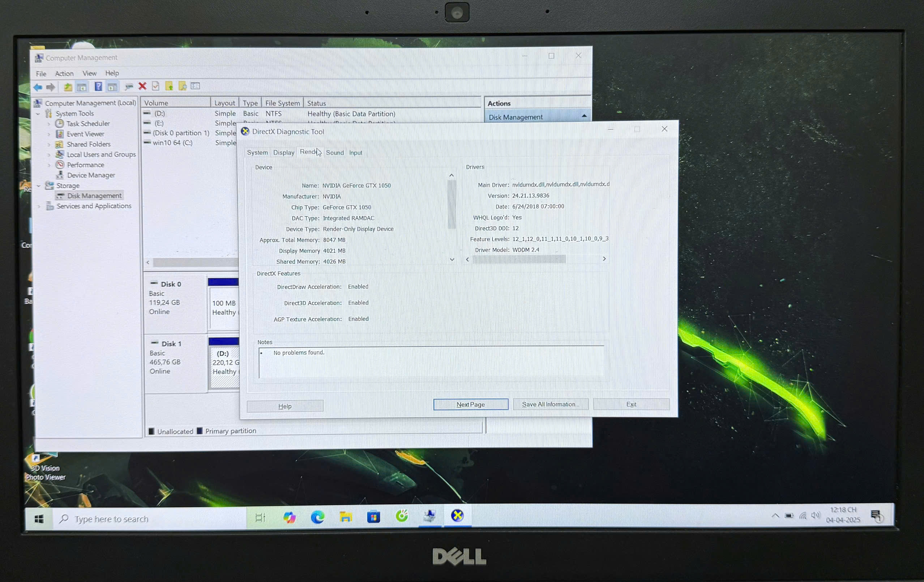Show hidden system tray icons chevron
Viewport: 924px width, 582px height.
tap(775, 515)
